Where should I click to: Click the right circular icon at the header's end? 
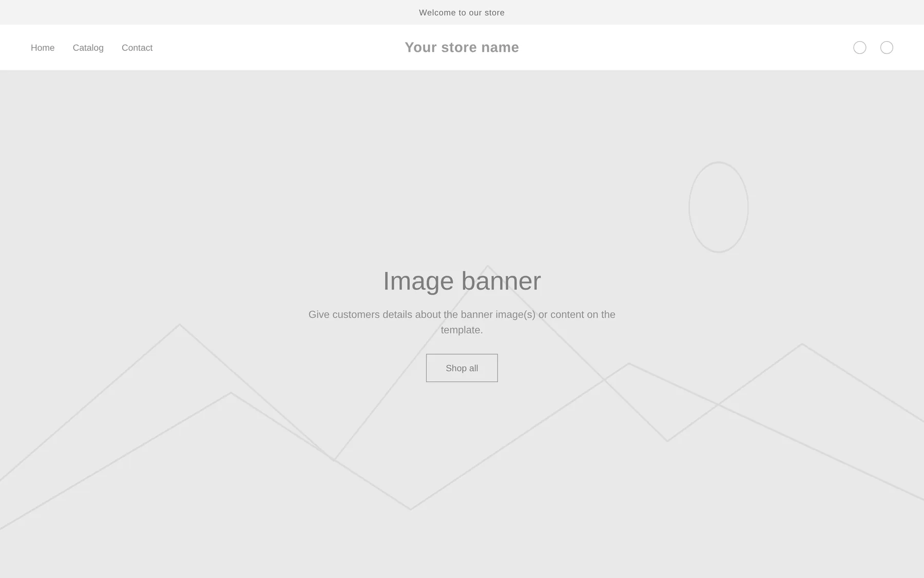point(887,48)
